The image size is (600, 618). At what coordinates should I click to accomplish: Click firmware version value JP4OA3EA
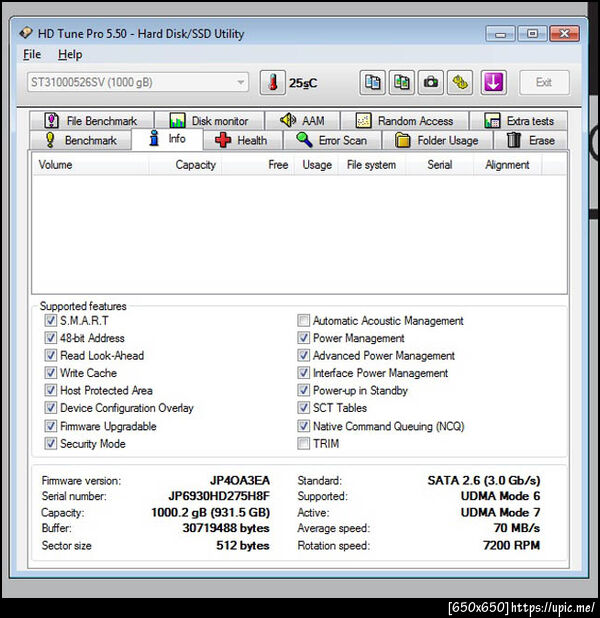(x=240, y=480)
